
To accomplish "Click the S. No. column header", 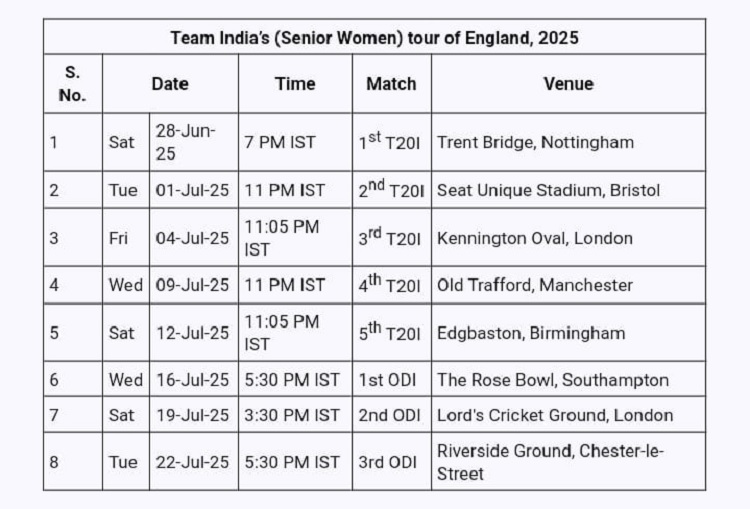I will click(x=73, y=84).
